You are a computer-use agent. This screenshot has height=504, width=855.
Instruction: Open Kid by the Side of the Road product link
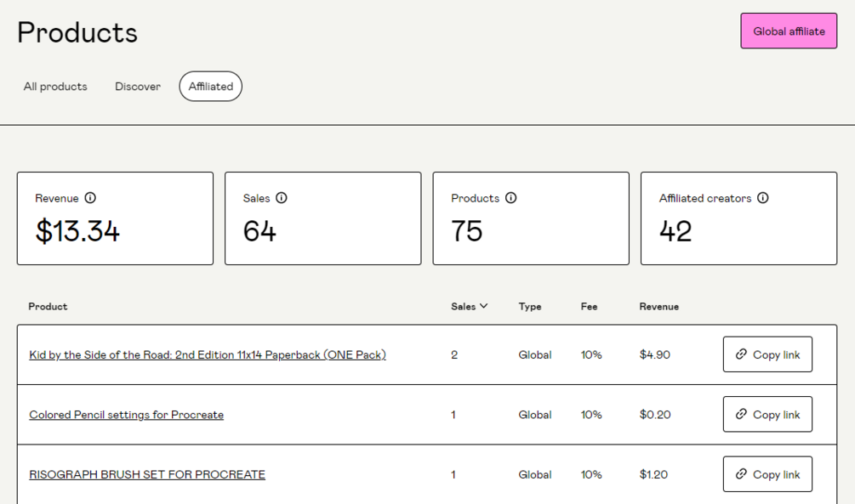click(x=208, y=355)
